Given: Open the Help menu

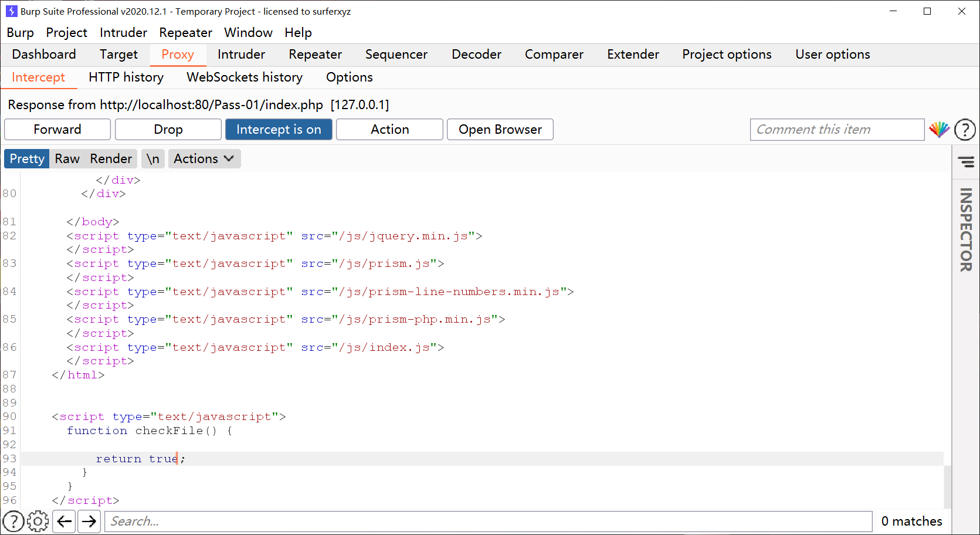Looking at the screenshot, I should click(298, 33).
